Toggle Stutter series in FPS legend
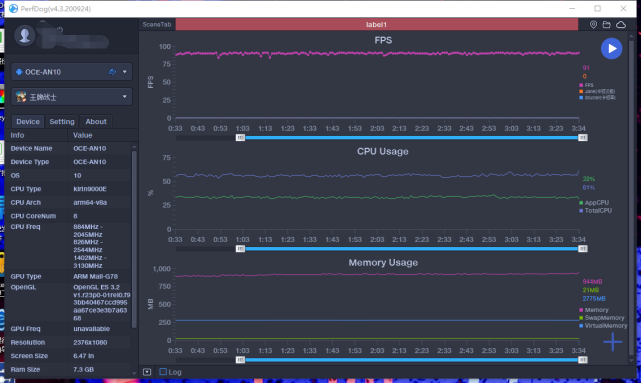Viewport: 641px width, 383px height. (597, 98)
